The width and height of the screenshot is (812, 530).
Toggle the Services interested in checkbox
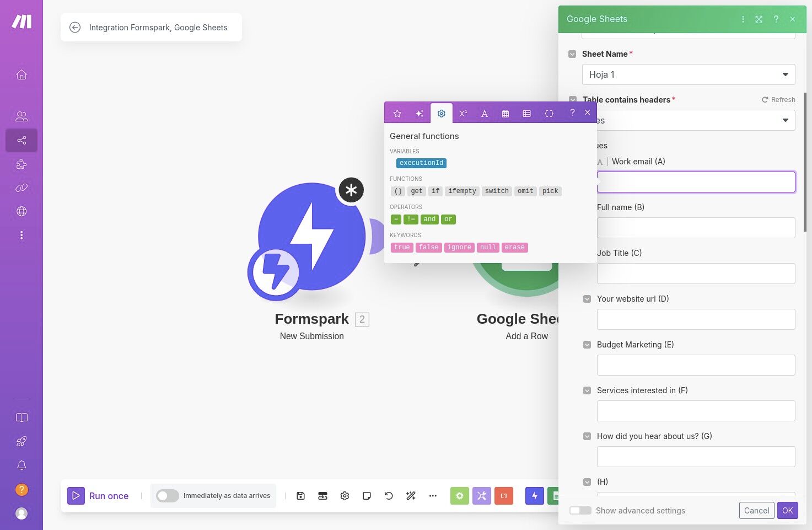coord(587,390)
